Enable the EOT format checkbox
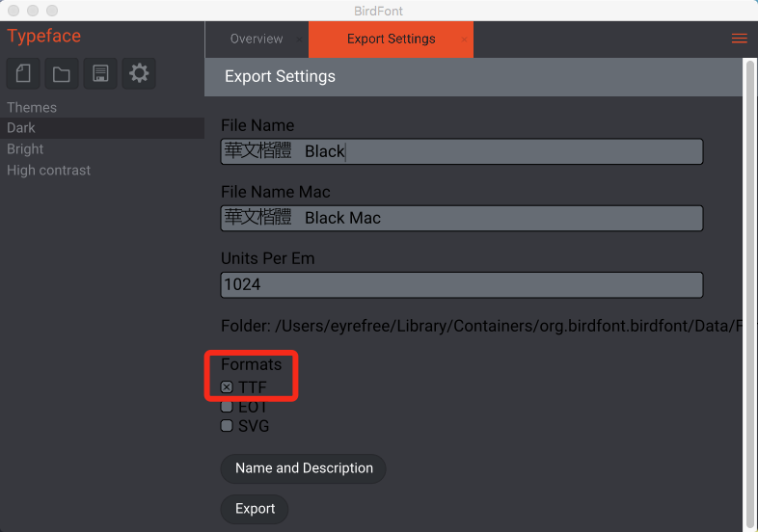This screenshot has width=758, height=532. 227,407
